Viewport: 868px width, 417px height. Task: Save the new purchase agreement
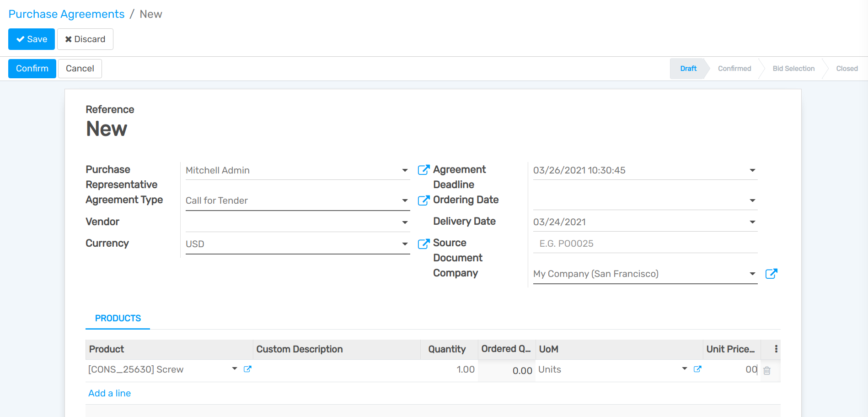(31, 39)
